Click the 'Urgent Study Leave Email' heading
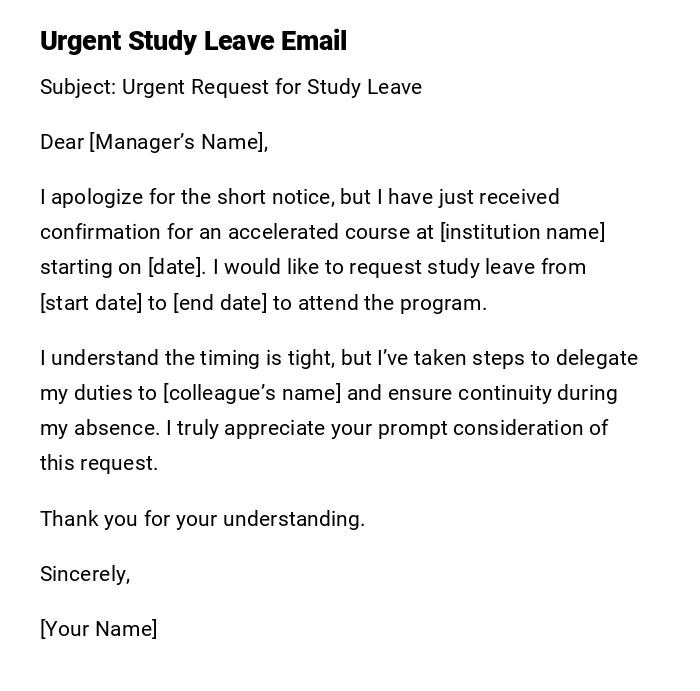 [193, 41]
